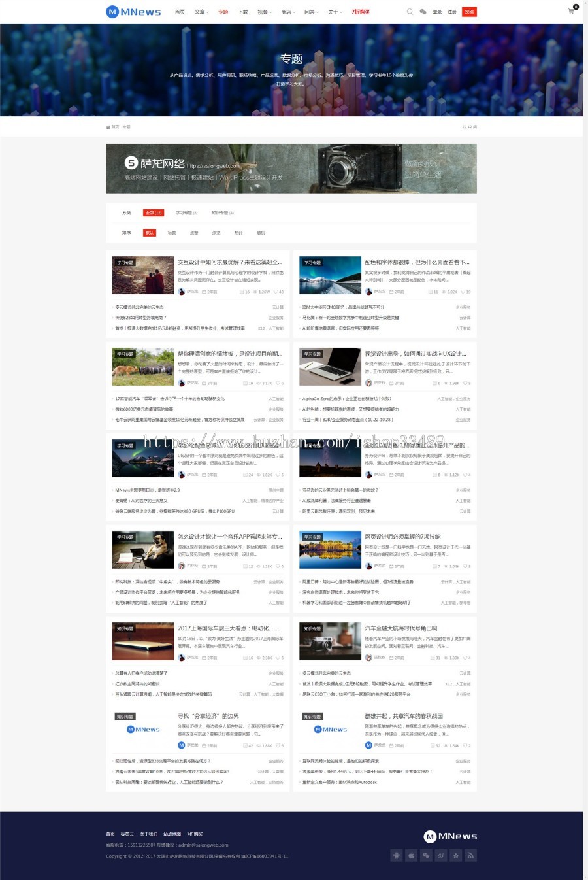Screen dimensions: 588x880
Task: Open the 专题 nav item
Action: 223,12
